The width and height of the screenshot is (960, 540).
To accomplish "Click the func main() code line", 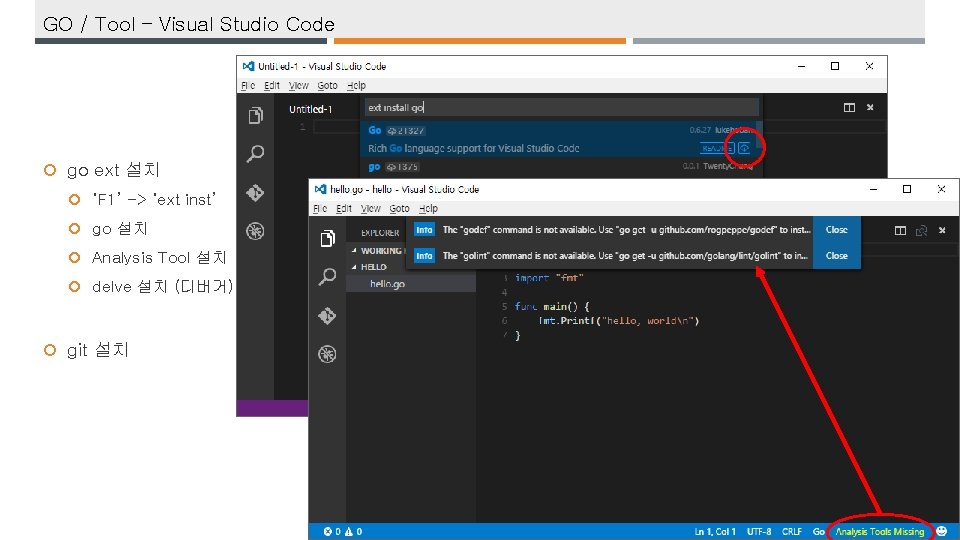I will click(x=552, y=306).
